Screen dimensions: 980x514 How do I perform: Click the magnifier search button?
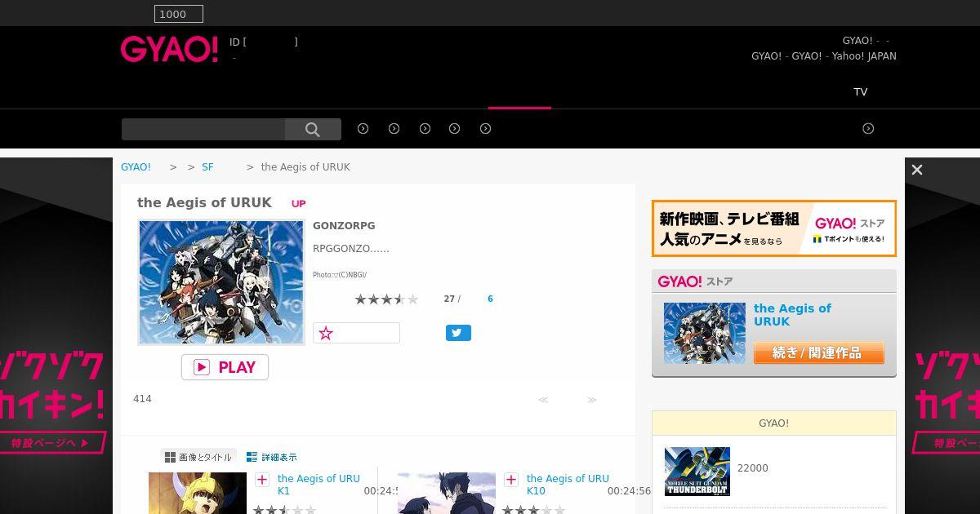[x=313, y=129]
